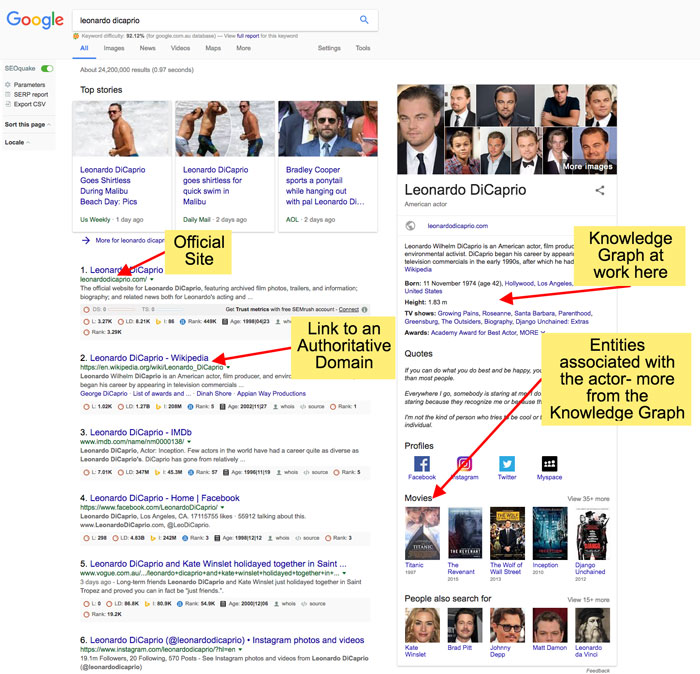Open the Daily Mail quick swim story

tap(215, 186)
